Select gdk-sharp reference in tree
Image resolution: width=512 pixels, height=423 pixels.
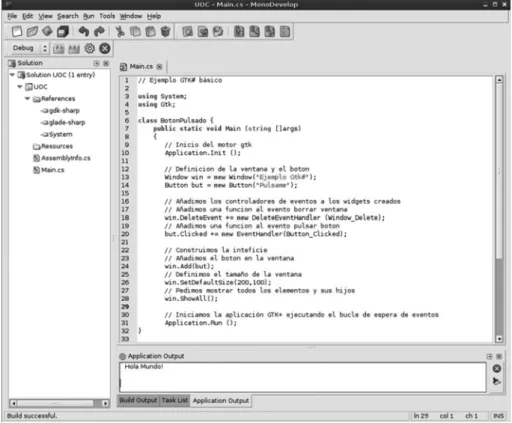64,110
